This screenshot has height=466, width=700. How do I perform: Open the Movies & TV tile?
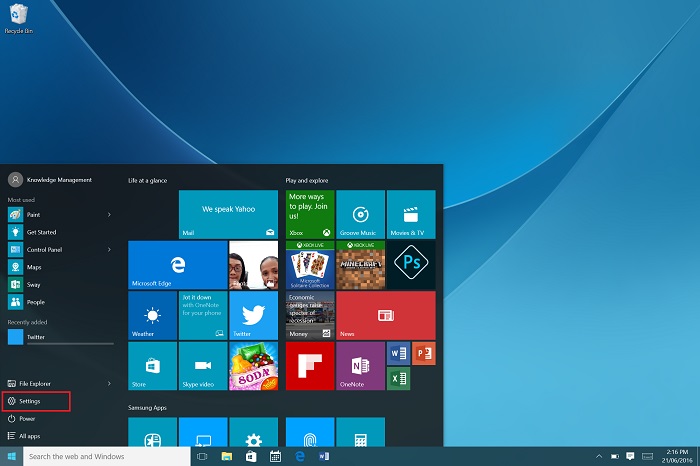pyautogui.click(x=411, y=214)
